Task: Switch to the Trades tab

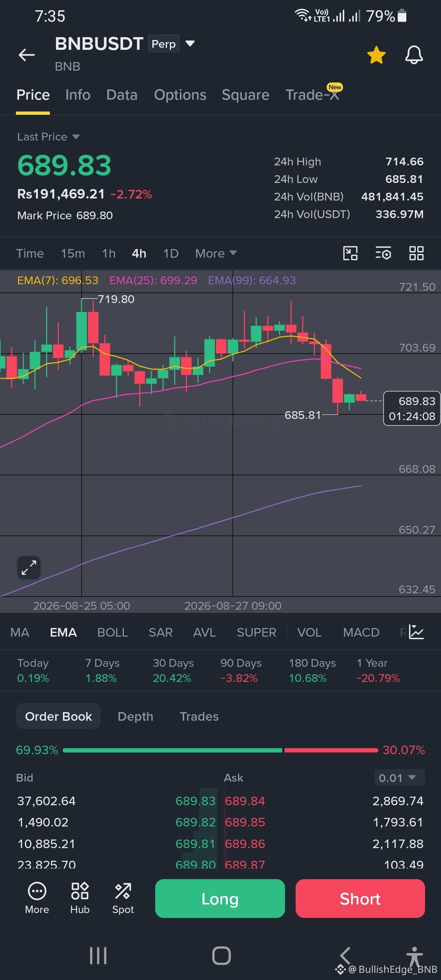Action: click(x=199, y=716)
